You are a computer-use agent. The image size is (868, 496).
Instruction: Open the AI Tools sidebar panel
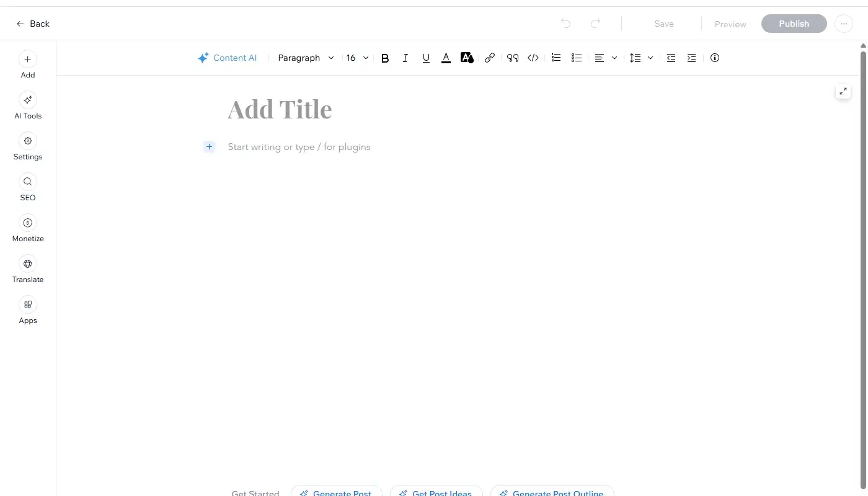coord(28,106)
